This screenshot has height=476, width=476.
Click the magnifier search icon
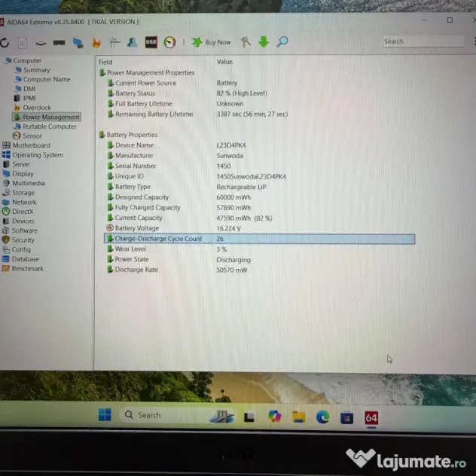(282, 41)
